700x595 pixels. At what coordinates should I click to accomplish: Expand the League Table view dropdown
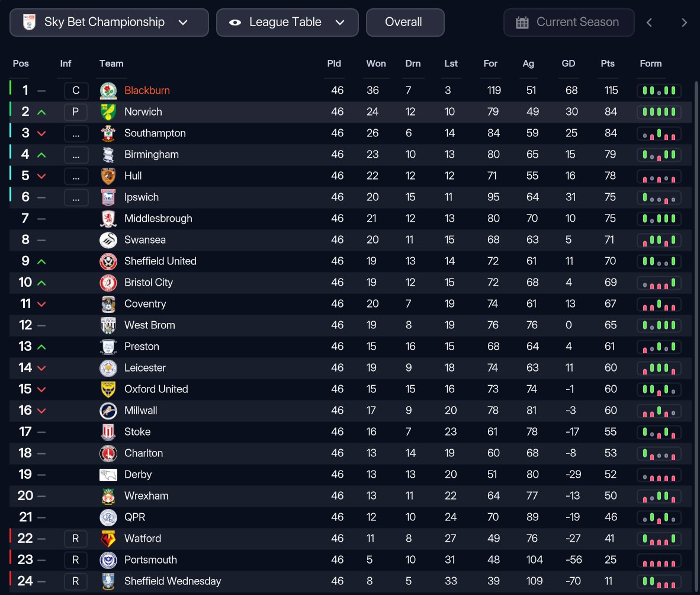(287, 23)
